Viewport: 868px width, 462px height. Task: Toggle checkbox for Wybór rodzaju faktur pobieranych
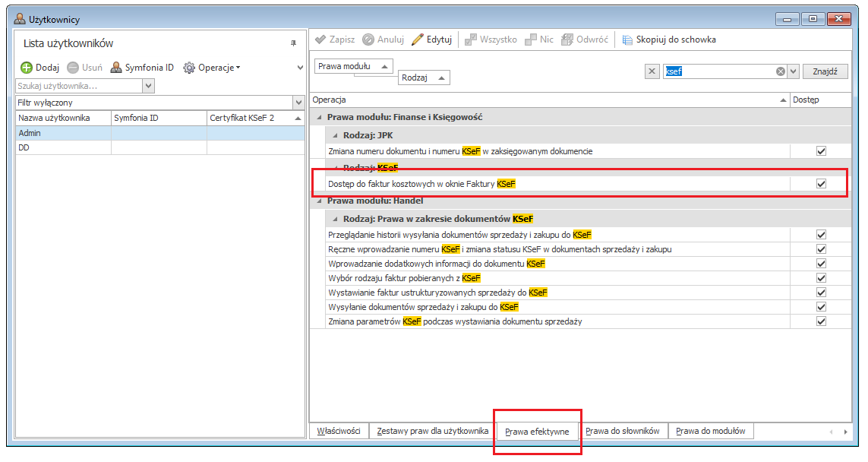click(820, 278)
